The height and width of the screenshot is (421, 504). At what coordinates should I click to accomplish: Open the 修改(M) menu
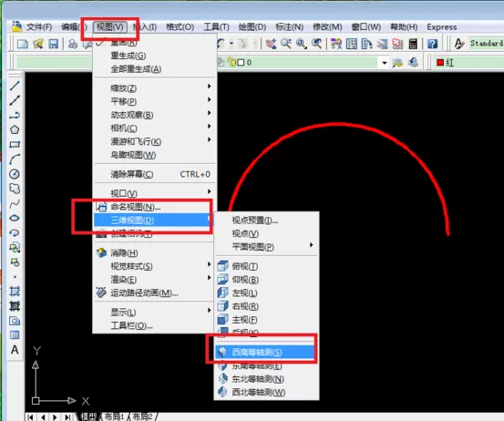pos(327,27)
